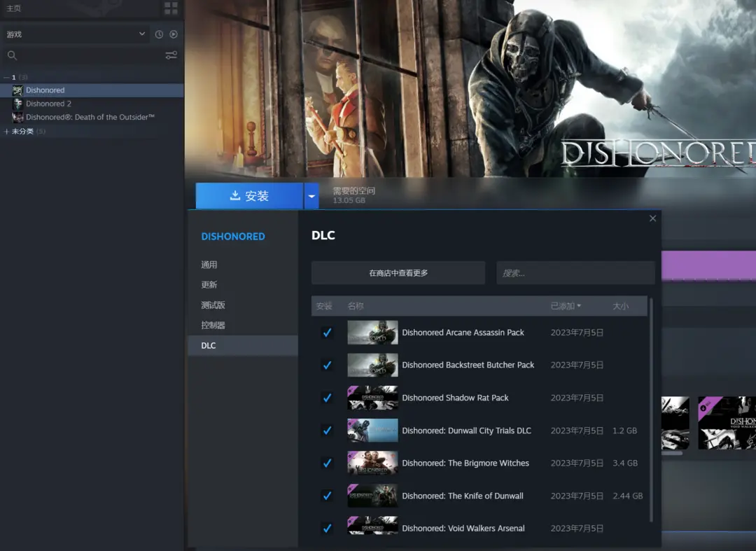Viewport: 756px width, 551px height.
Task: Select Dishonored: Death of the Outsider entry
Action: click(x=92, y=117)
